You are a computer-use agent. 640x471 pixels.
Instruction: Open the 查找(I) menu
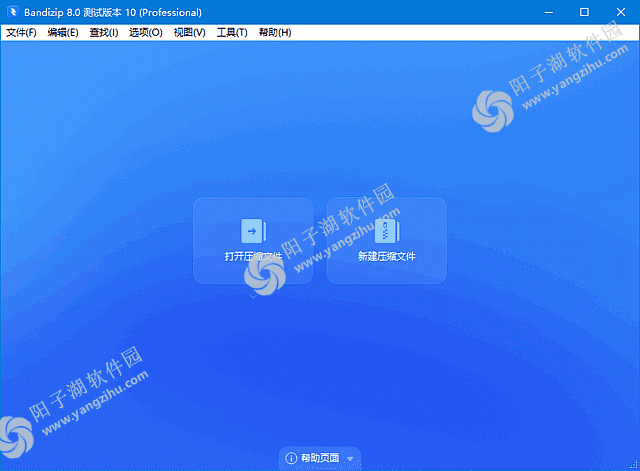104,33
